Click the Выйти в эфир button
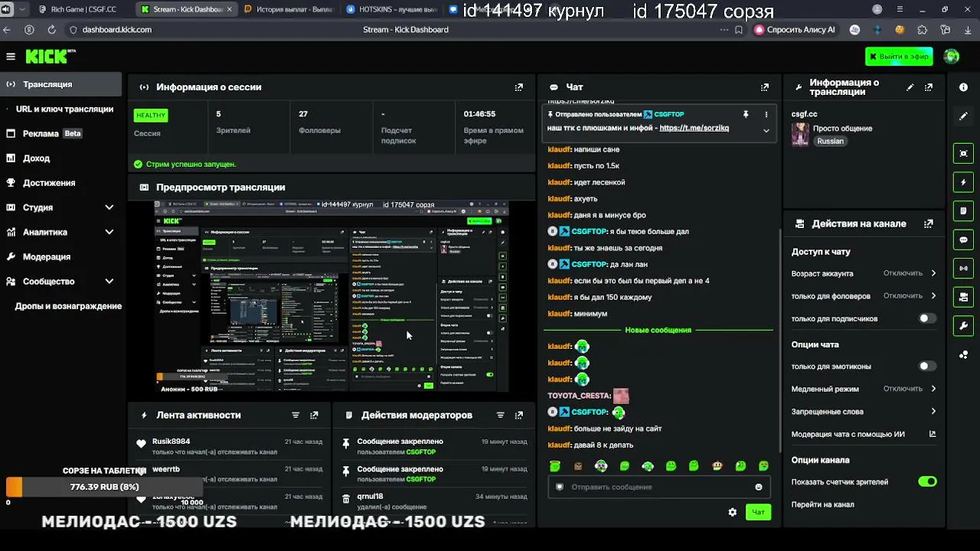This screenshot has width=980, height=551. coord(899,57)
